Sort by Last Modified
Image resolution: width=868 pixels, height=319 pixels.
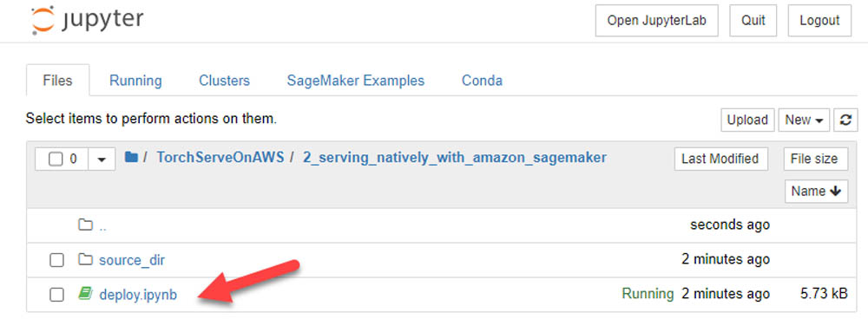click(x=720, y=159)
